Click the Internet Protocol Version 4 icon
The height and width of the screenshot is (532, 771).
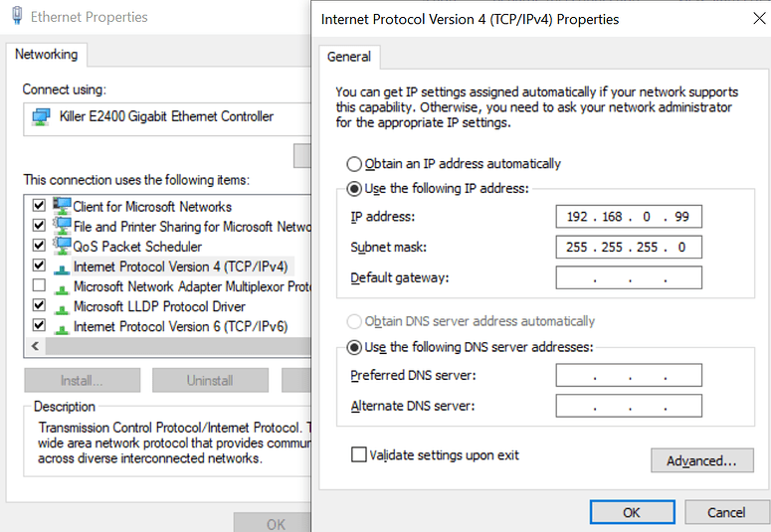[62, 266]
